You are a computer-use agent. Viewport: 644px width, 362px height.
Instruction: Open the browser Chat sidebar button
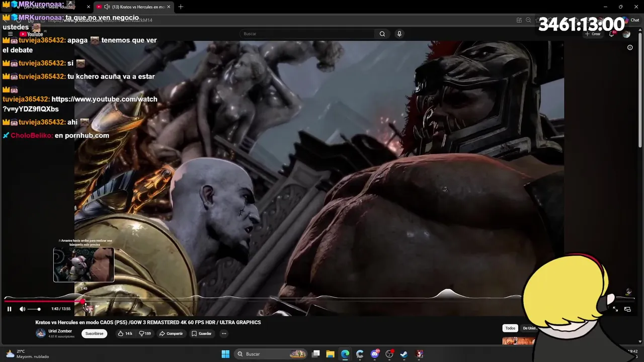(631, 20)
